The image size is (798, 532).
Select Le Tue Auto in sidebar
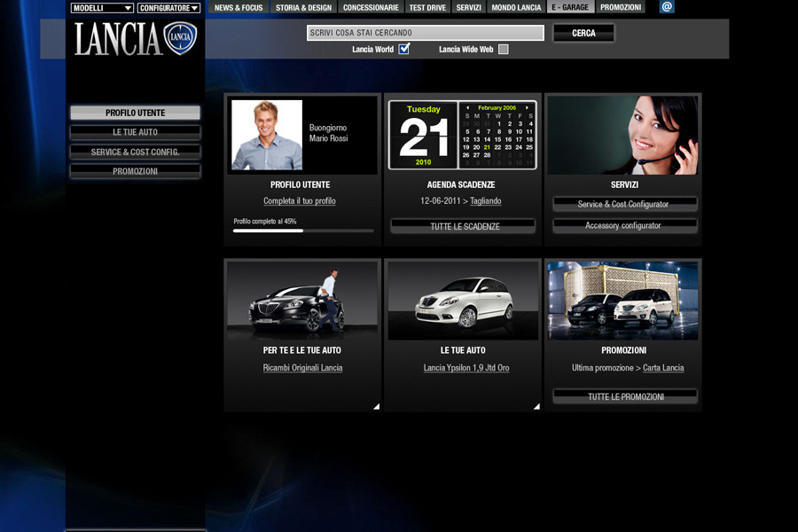click(x=135, y=132)
